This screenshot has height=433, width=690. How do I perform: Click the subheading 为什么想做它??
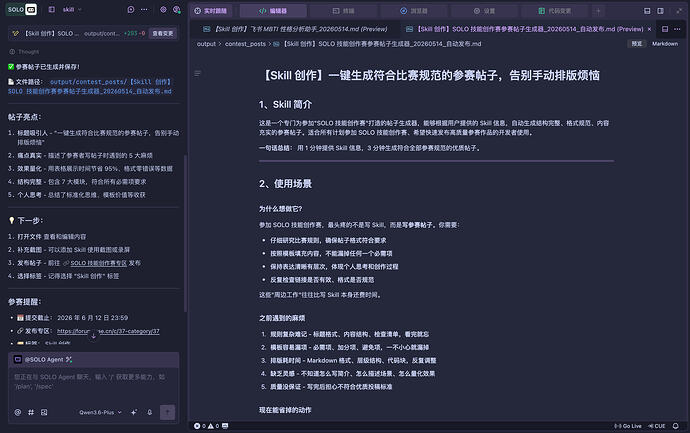point(280,209)
